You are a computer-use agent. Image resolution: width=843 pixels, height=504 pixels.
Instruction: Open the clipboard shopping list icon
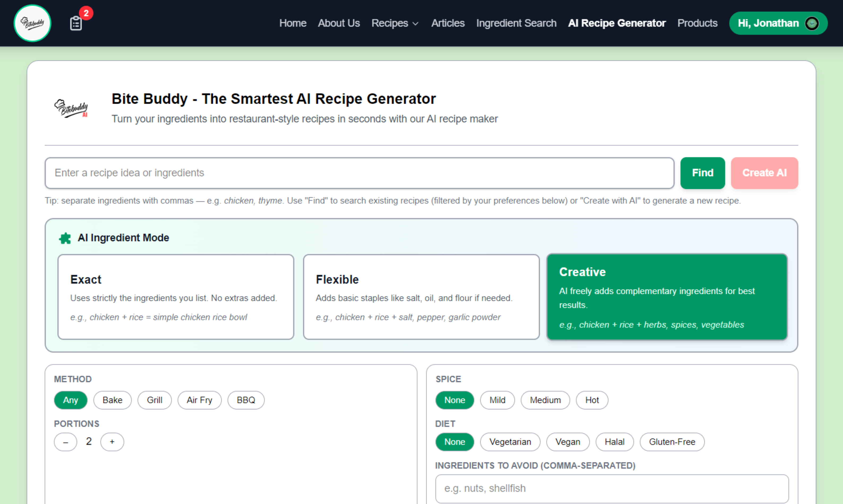(76, 24)
